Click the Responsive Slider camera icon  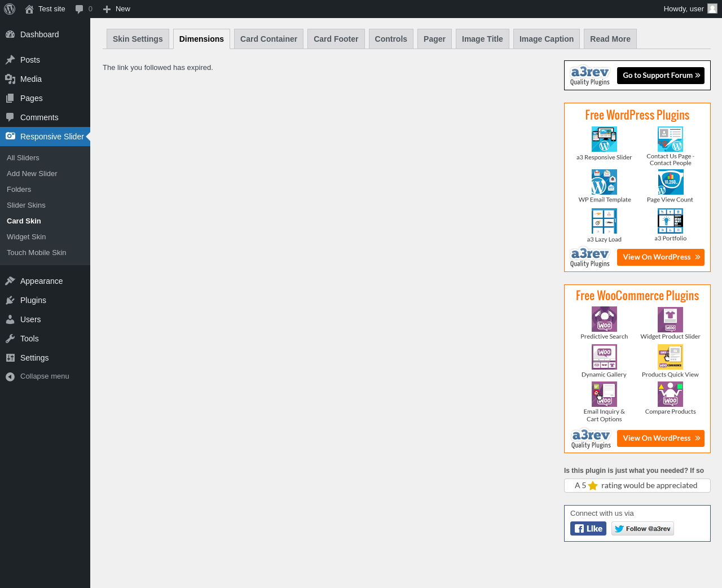pos(10,137)
